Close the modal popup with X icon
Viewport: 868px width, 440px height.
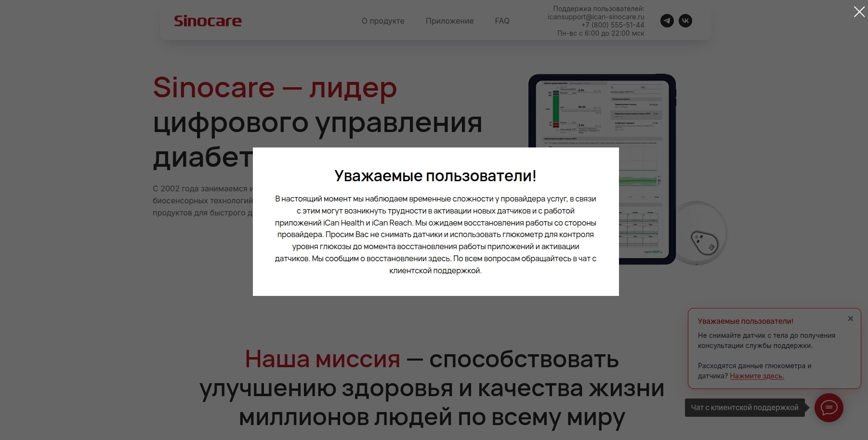coord(859,12)
